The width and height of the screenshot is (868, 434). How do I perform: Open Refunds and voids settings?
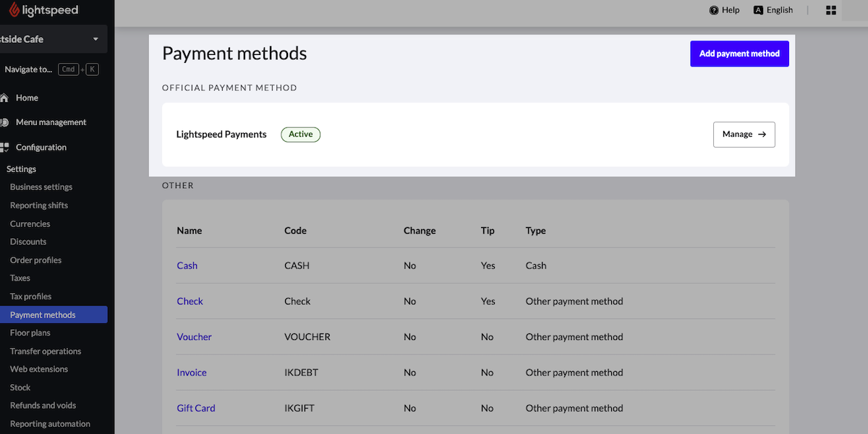pos(43,405)
